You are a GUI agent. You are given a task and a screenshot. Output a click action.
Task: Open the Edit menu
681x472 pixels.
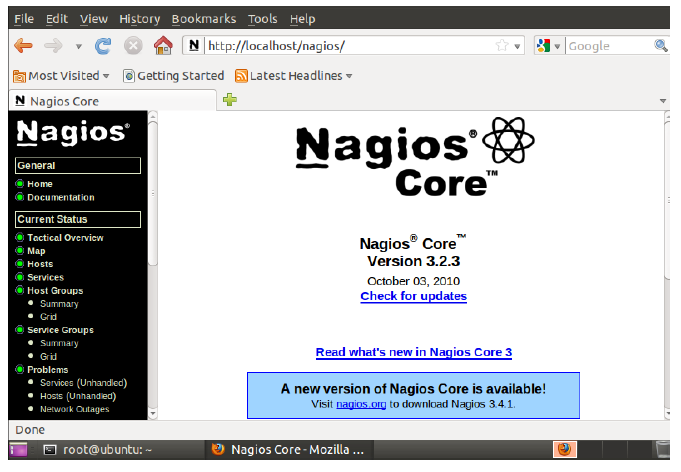(x=57, y=19)
